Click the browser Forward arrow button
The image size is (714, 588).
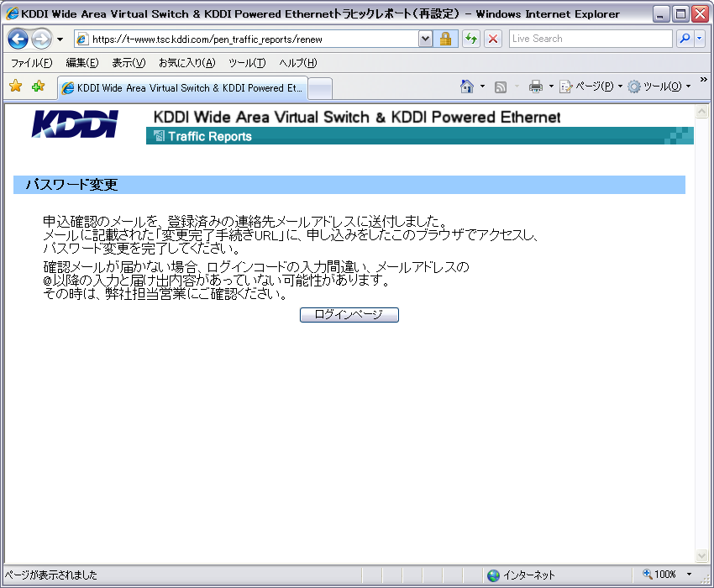point(41,39)
